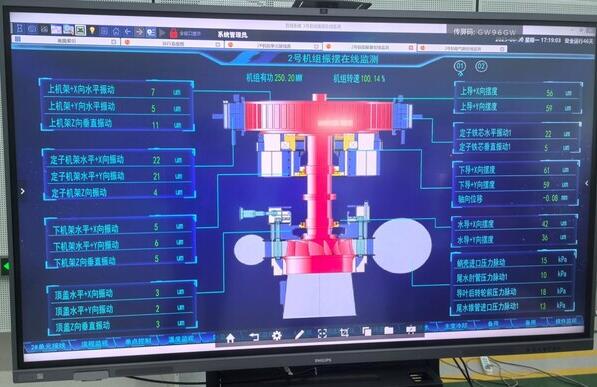Screen dimensions: 597x387
Task: Click the red lock icon in top toolbar
Action: coord(174,33)
